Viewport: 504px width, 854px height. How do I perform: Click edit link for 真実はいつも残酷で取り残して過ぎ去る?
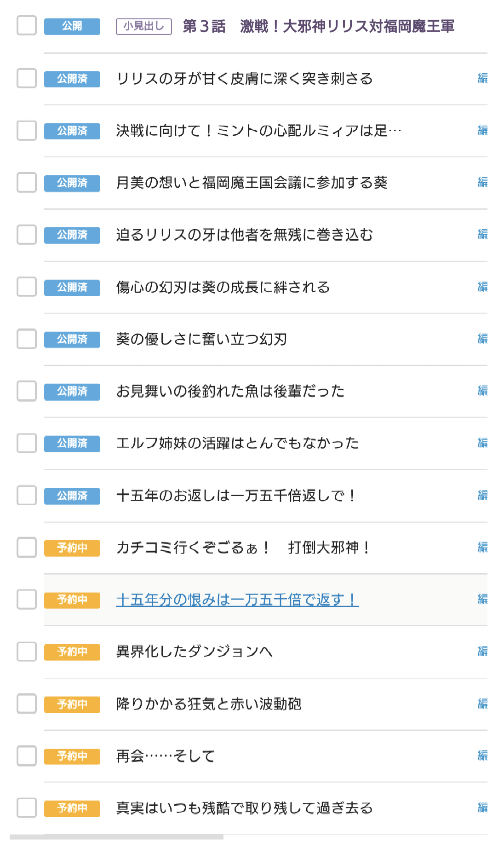click(482, 808)
